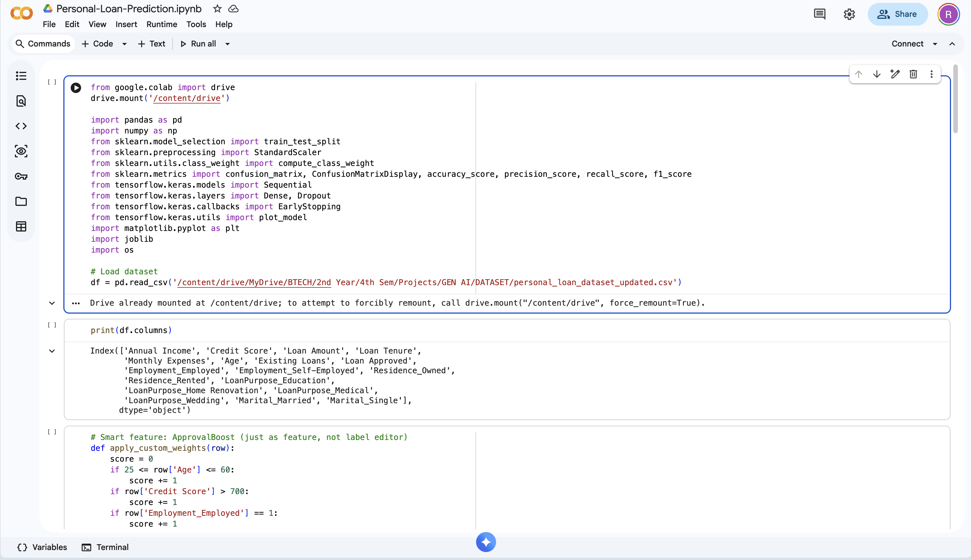Move selected cell down with arrow
This screenshot has height=560, width=971.
pyautogui.click(x=877, y=74)
